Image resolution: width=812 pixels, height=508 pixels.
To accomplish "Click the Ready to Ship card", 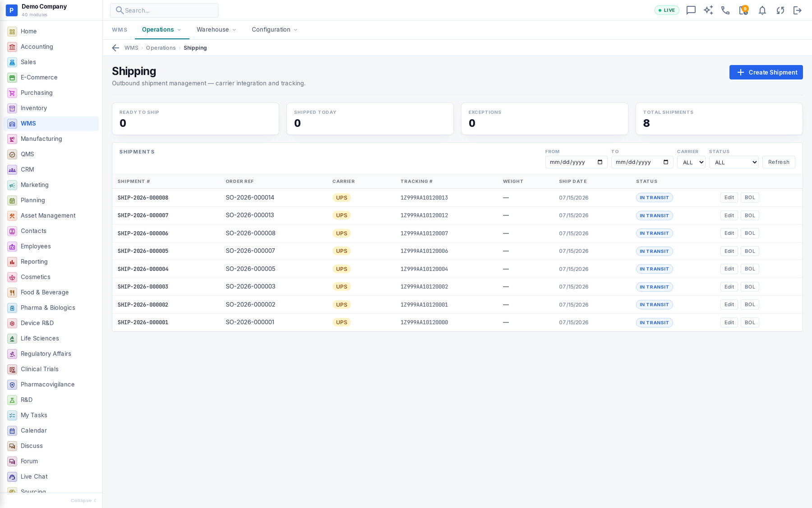I will click(195, 119).
